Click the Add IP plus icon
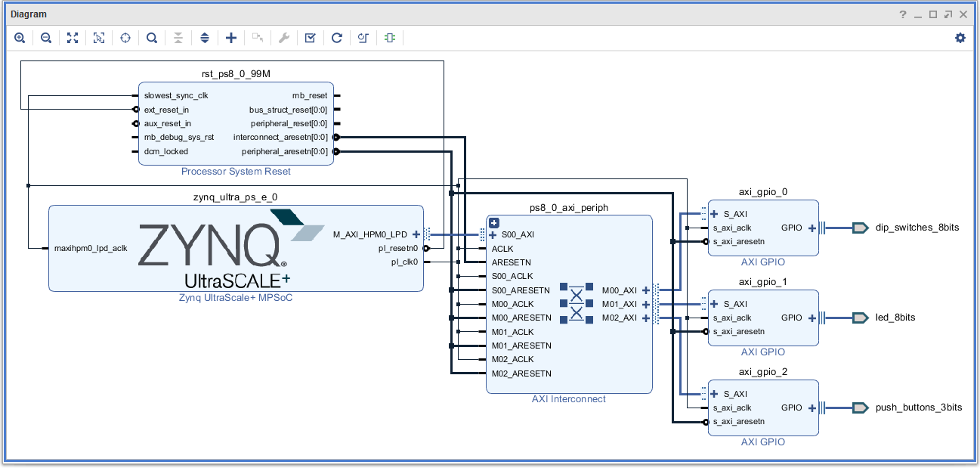This screenshot has width=980, height=468. 231,38
